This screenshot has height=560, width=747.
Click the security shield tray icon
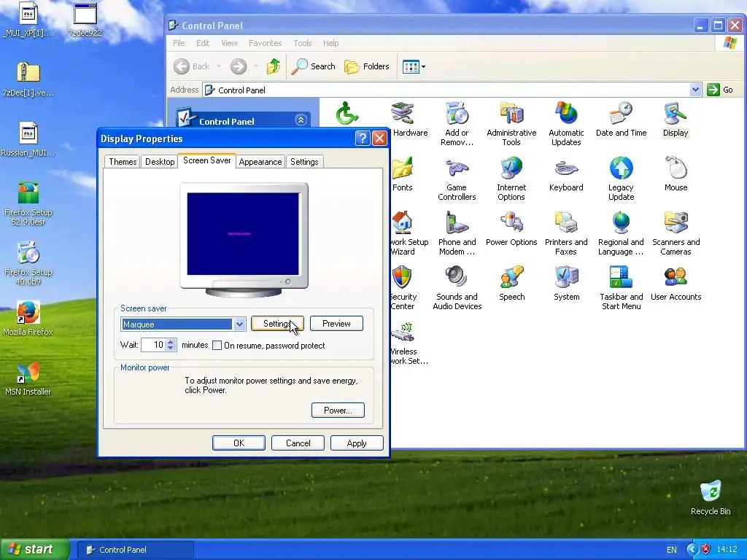tap(705, 549)
